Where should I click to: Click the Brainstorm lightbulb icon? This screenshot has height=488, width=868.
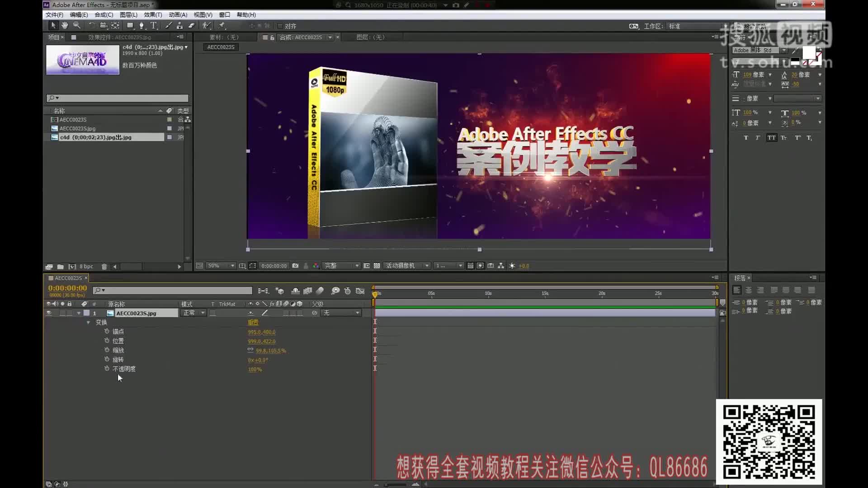point(335,291)
